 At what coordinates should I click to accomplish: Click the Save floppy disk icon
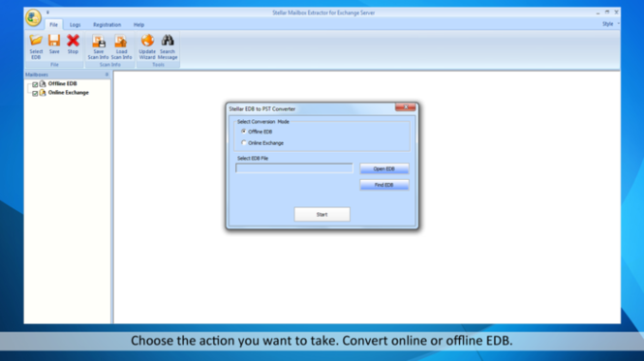point(54,41)
